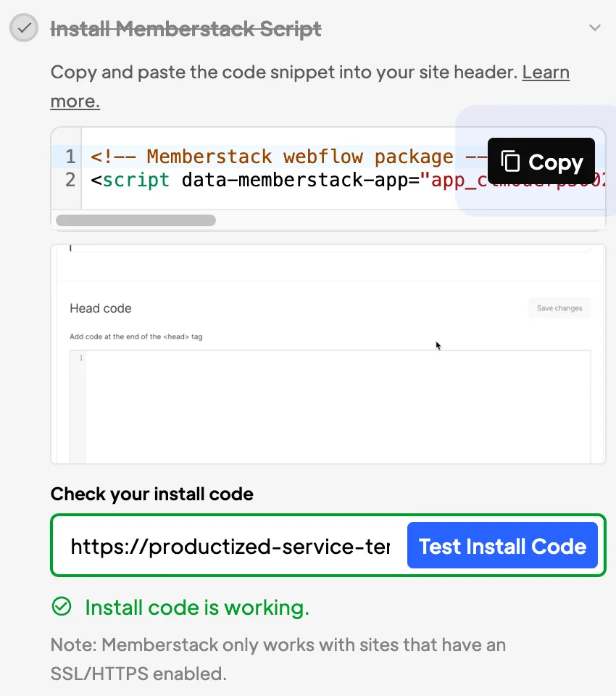
Task: Click the 'Add code at the end' hint text
Action: pos(136,336)
